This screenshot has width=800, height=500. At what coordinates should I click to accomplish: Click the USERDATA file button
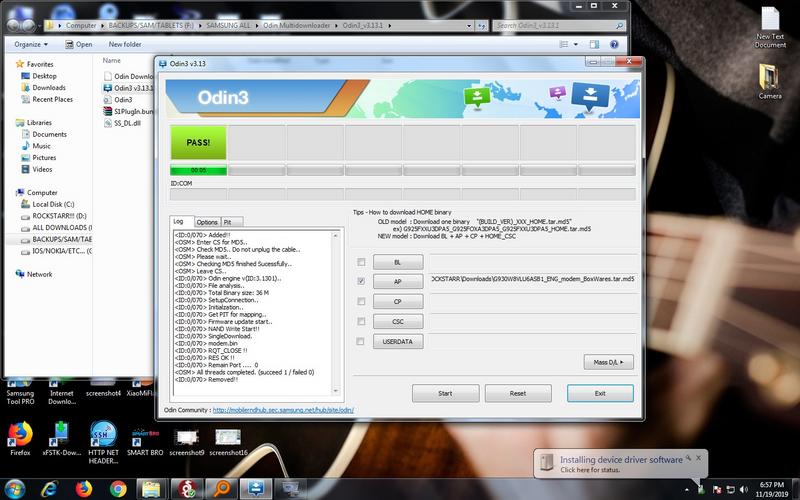398,341
